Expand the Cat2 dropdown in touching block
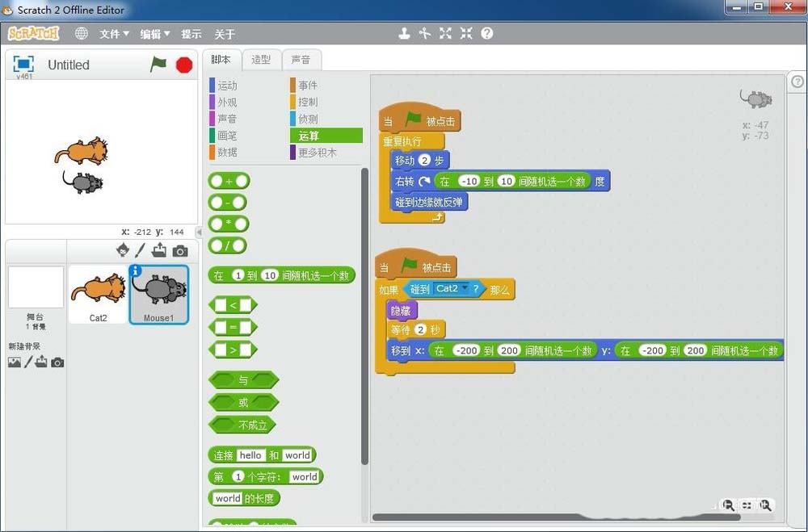Screen dimensions: 808x532 coord(465,287)
